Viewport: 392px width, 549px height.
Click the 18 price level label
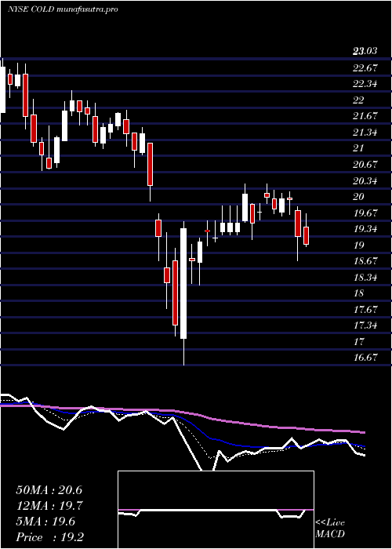click(359, 293)
